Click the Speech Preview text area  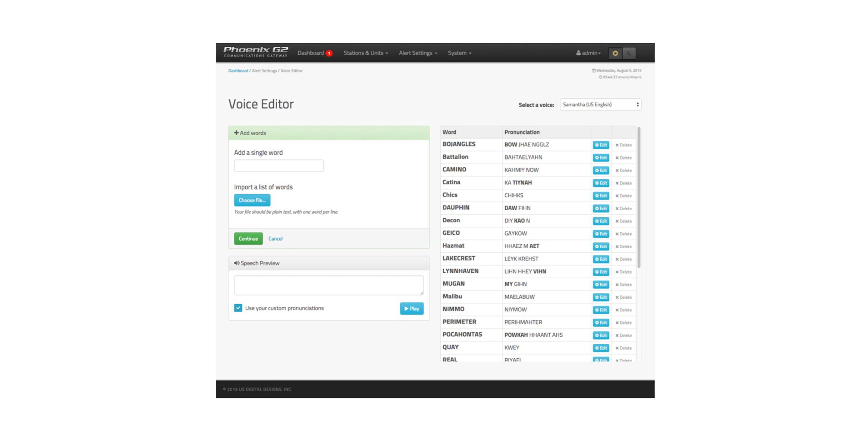tap(329, 285)
